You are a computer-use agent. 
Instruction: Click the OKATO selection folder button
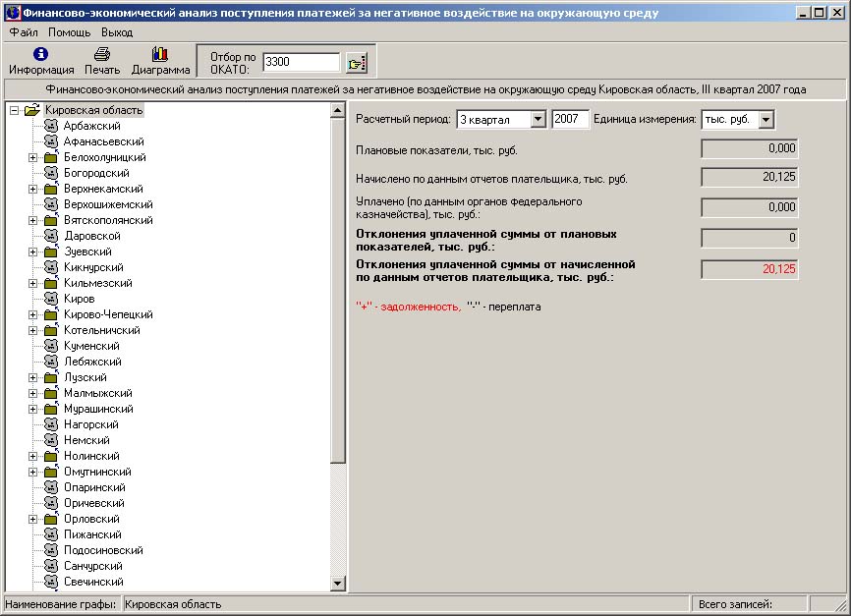[356, 63]
